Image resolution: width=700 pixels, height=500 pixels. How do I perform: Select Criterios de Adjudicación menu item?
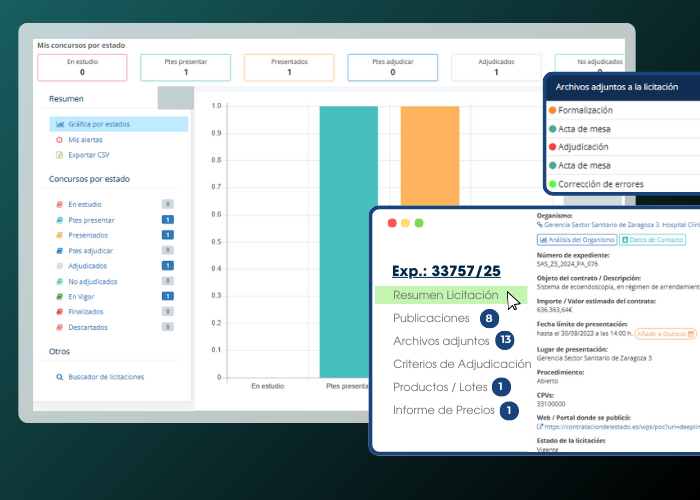tap(462, 364)
